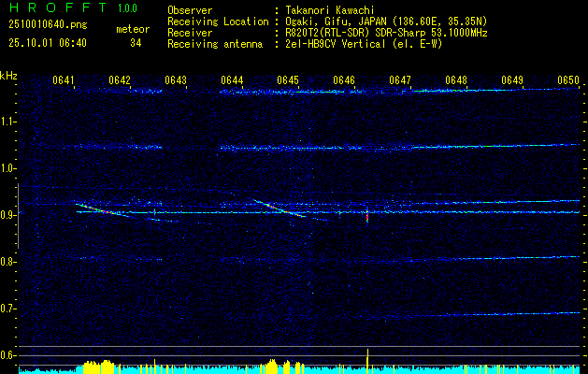
Task: Select the 0.9 frequency axis label
Action: pyautogui.click(x=9, y=215)
